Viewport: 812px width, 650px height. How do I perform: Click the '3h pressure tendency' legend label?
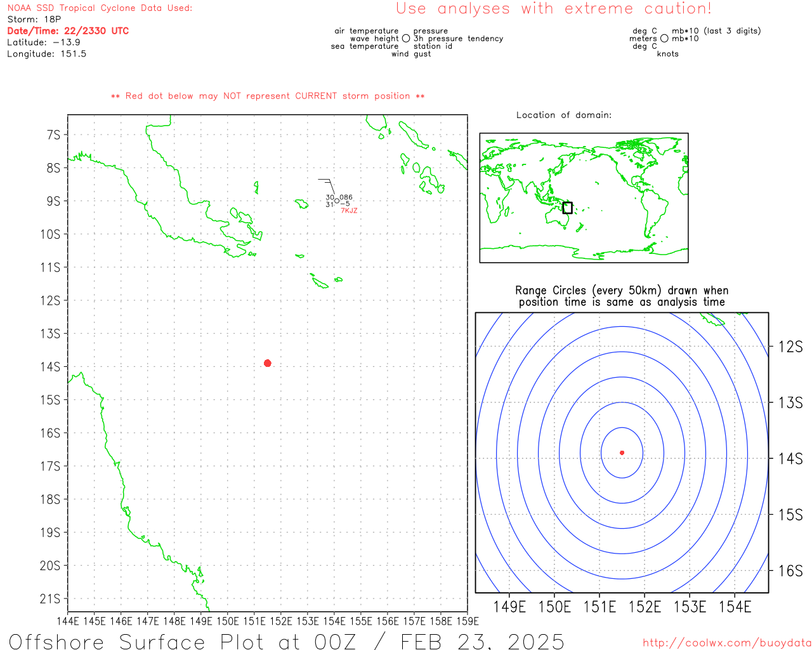point(459,39)
